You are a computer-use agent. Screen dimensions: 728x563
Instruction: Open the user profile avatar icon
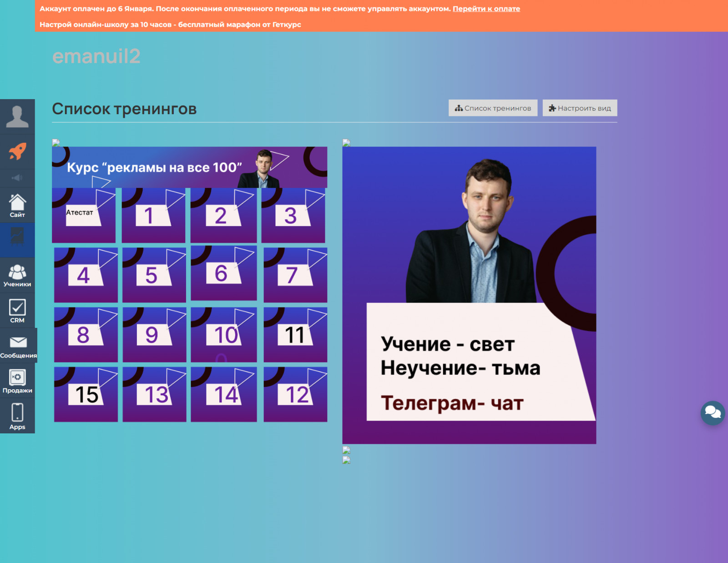17,116
